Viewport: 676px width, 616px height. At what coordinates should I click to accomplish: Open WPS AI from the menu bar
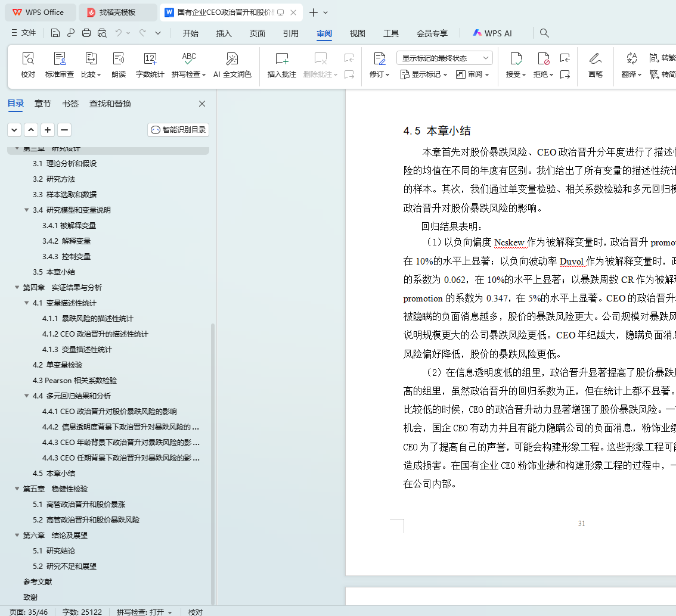(x=492, y=33)
